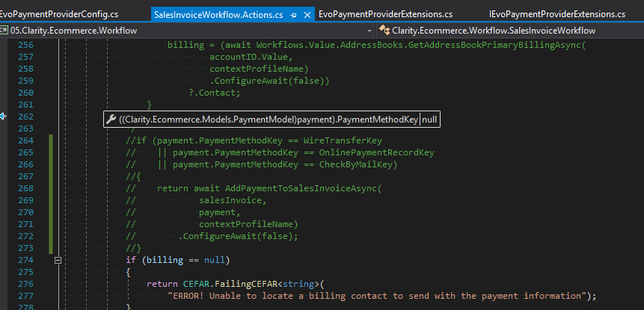Pin the SalesInvoiceWorkflow.Actions.cs tab
The width and height of the screenshot is (644, 310).
point(293,15)
